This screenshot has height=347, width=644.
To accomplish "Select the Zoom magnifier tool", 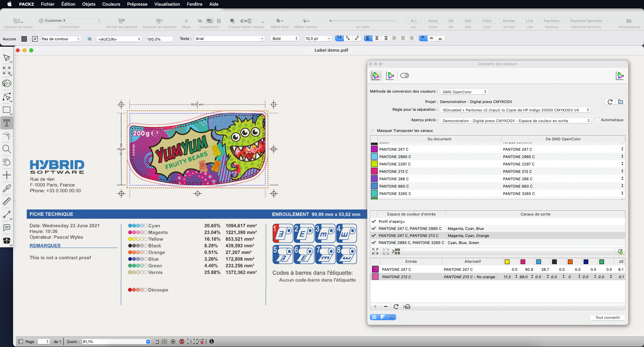I will 6,149.
